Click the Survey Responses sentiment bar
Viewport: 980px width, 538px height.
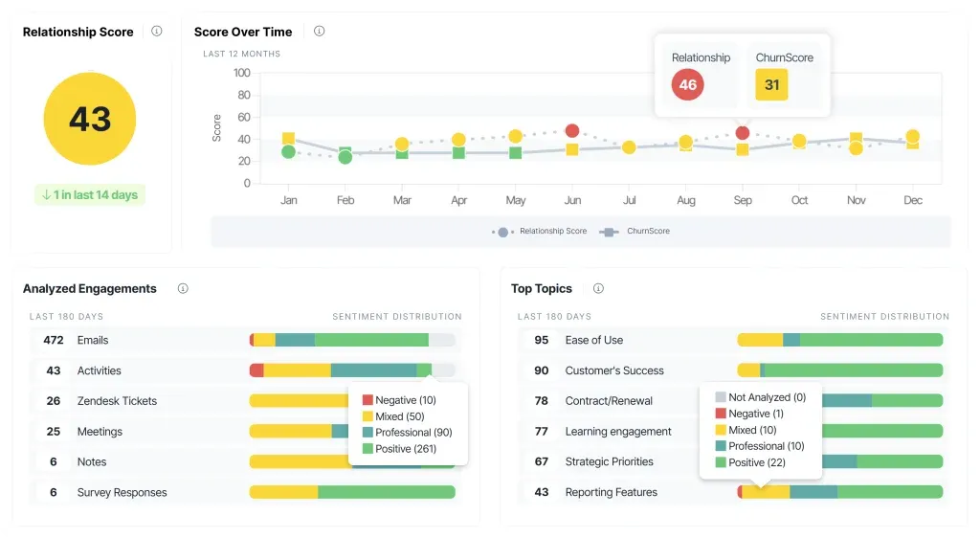point(352,492)
